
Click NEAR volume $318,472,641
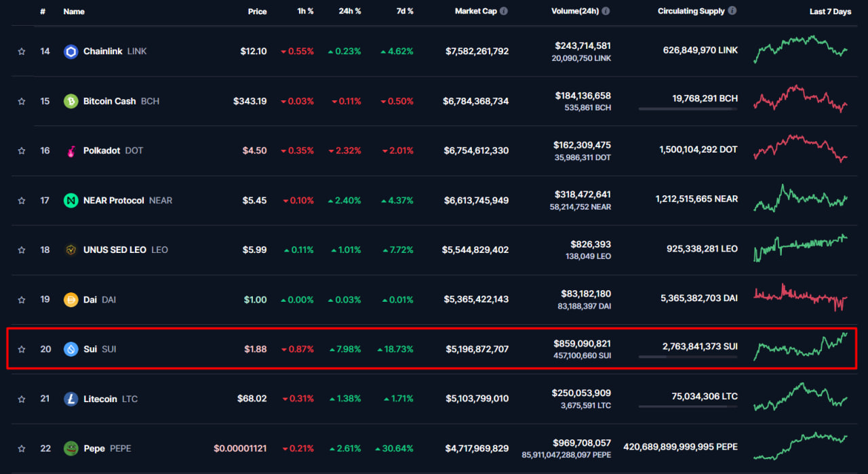pos(582,195)
